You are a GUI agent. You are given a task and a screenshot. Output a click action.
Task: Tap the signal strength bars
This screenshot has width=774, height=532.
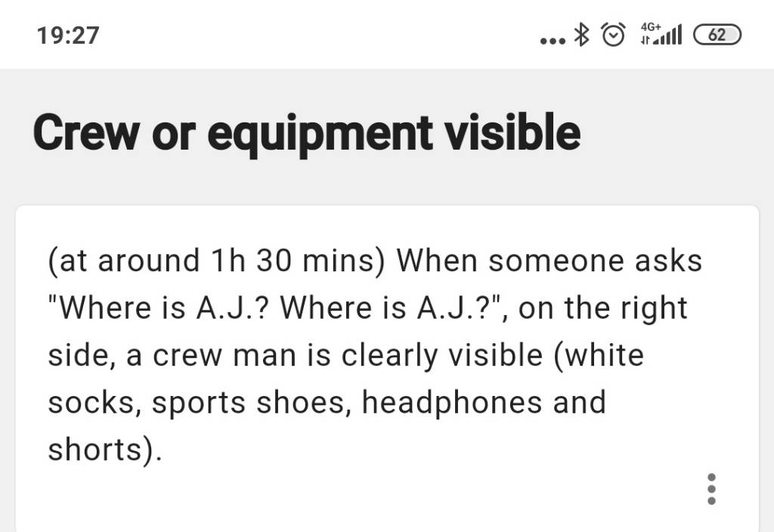[668, 35]
